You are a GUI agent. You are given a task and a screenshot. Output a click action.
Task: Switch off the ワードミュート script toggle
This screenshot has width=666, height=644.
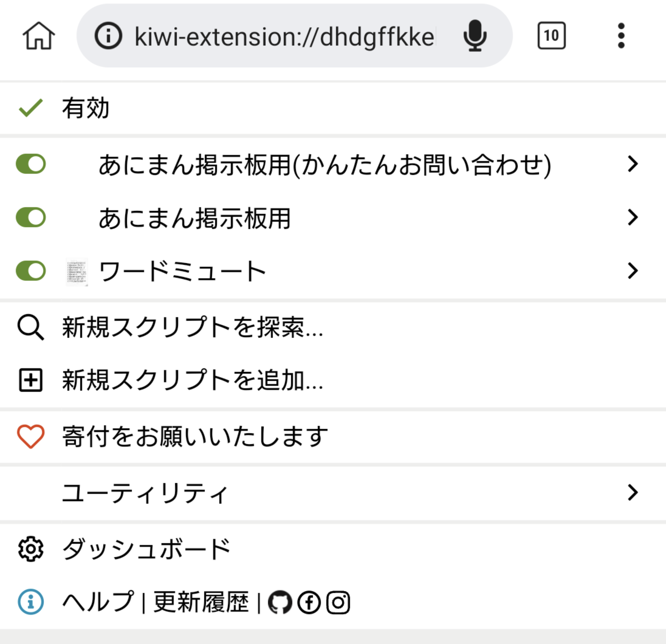click(x=31, y=271)
